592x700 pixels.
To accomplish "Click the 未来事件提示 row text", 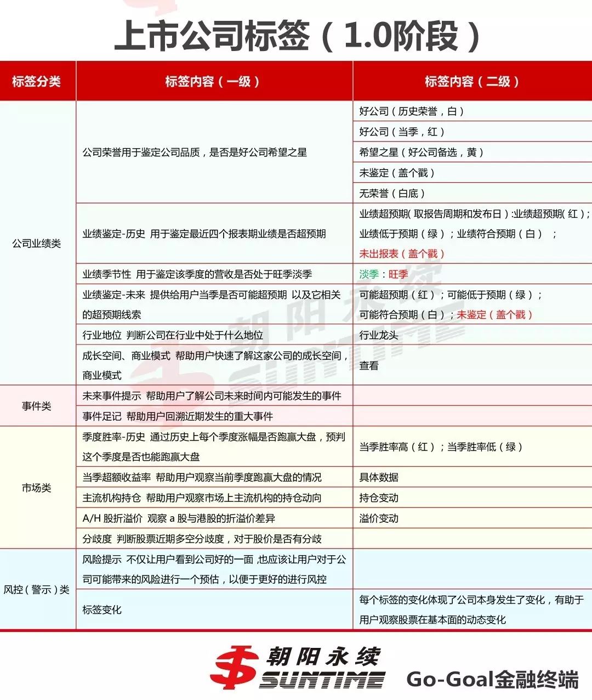I will [x=212, y=396].
